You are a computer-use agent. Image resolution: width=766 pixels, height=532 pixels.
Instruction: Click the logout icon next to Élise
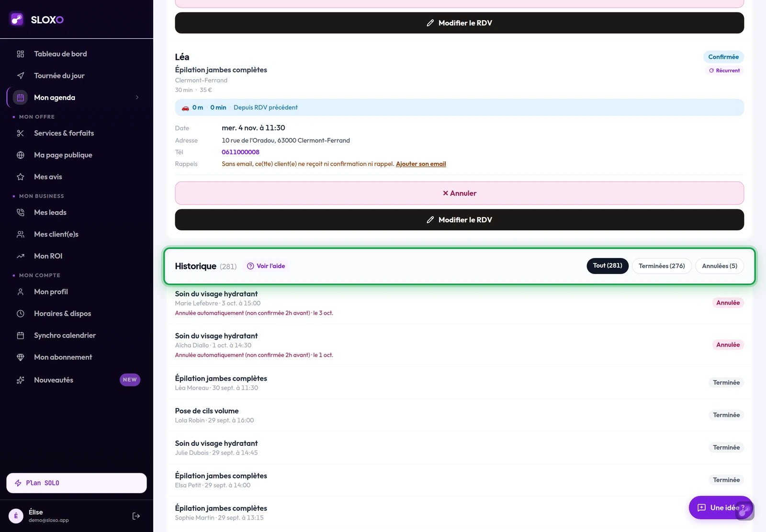click(x=136, y=516)
